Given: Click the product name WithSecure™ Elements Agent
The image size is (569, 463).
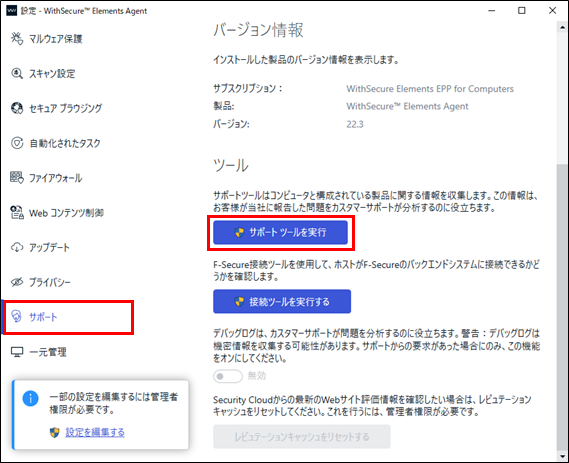Looking at the screenshot, I should (x=407, y=106).
